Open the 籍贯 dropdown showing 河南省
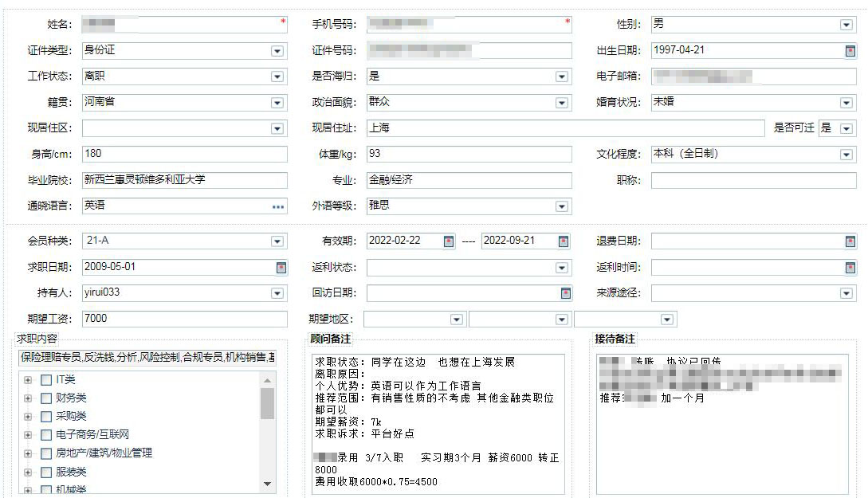 (x=277, y=103)
